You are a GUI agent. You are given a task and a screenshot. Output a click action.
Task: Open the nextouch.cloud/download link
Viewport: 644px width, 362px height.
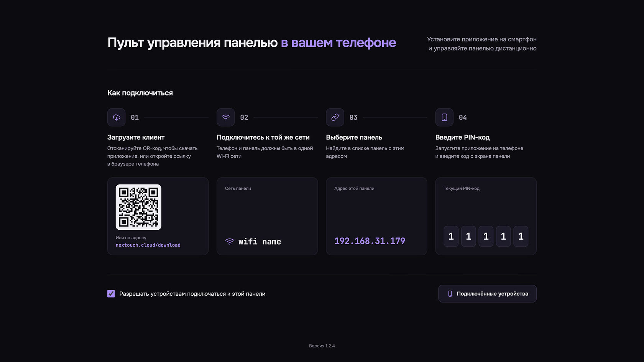coord(148,245)
